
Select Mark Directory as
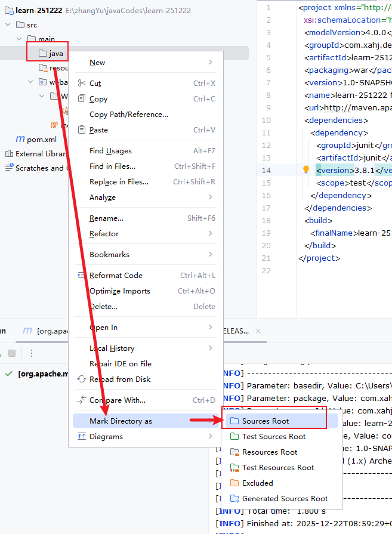[146, 421]
